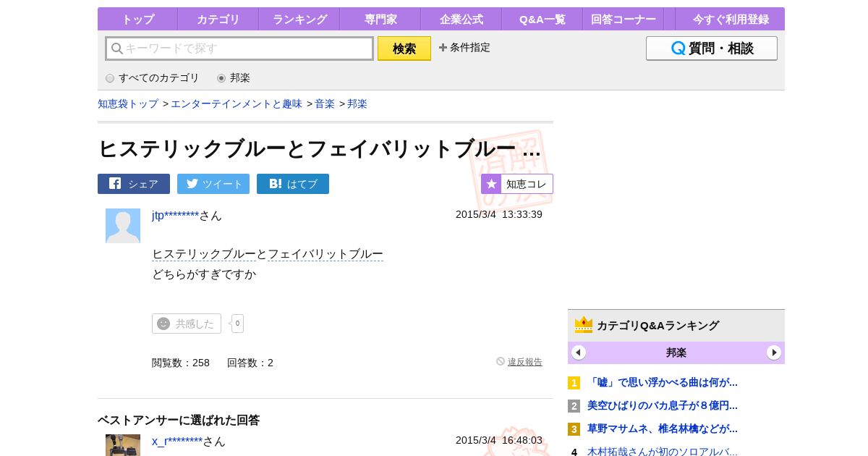Click the 閲覧数：258 text
This screenshot has height=456, width=868.
pos(181,363)
